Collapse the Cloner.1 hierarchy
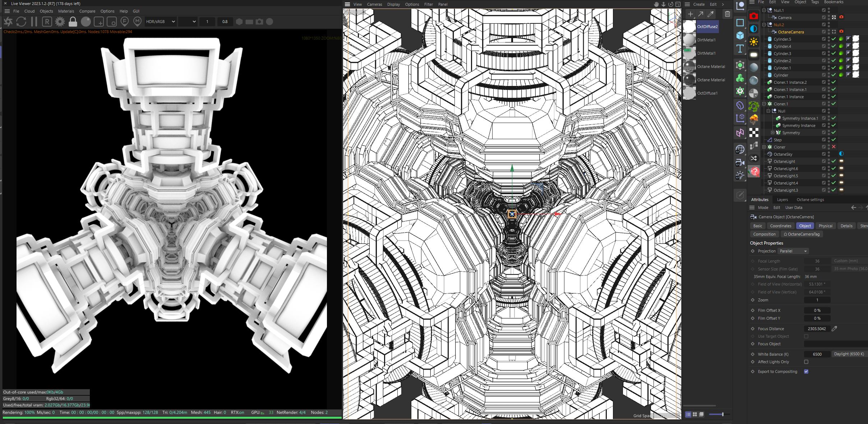Viewport: 868px width, 424px height. 764,104
